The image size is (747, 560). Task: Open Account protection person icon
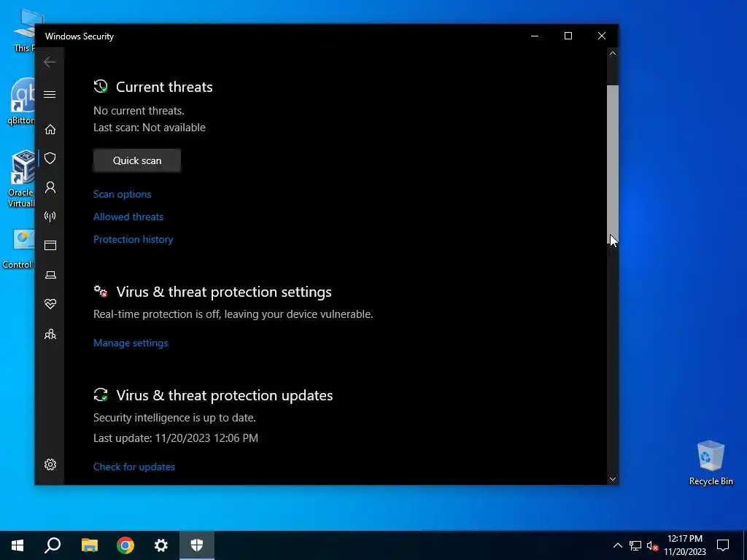(x=50, y=187)
